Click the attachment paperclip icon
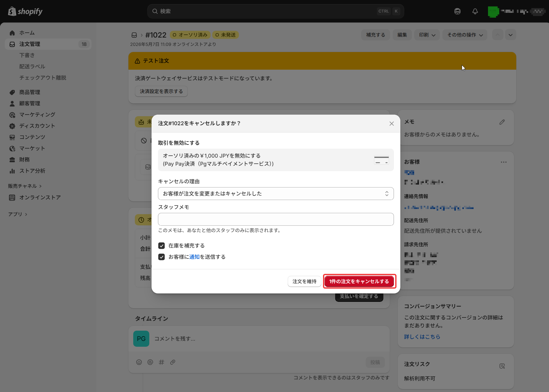 [x=173, y=362]
